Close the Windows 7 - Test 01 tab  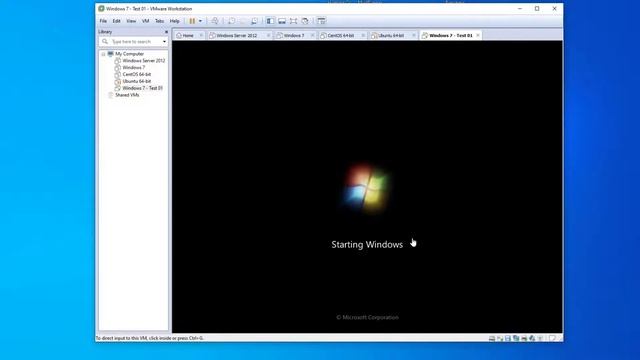[478, 36]
